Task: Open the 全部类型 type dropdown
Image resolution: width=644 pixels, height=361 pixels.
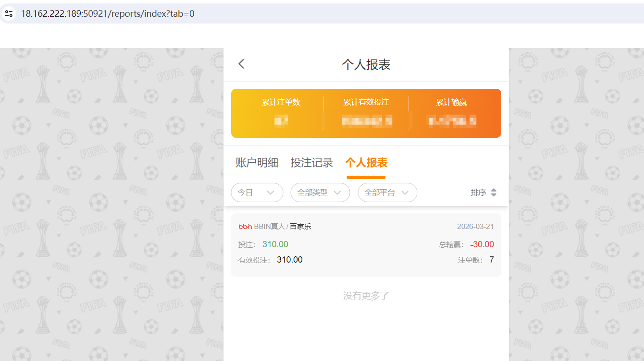Action: tap(320, 192)
